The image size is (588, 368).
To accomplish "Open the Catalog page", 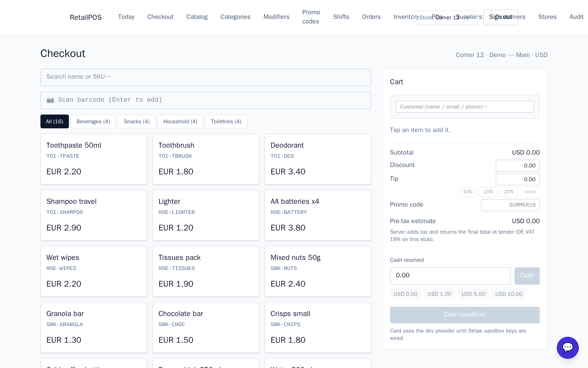I will point(197,17).
